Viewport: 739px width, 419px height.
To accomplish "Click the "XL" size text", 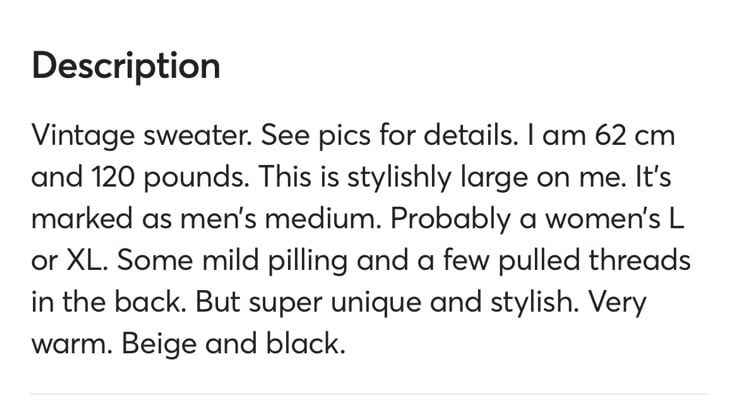I will (x=87, y=260).
